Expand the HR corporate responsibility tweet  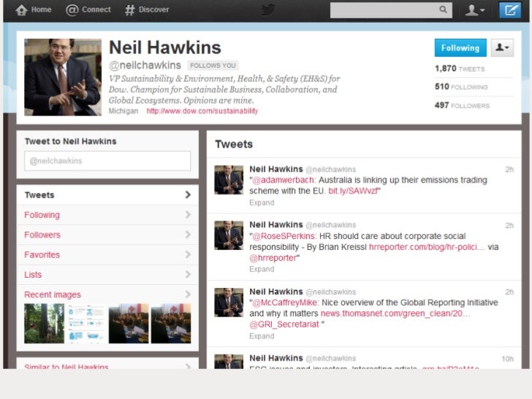pos(262,269)
